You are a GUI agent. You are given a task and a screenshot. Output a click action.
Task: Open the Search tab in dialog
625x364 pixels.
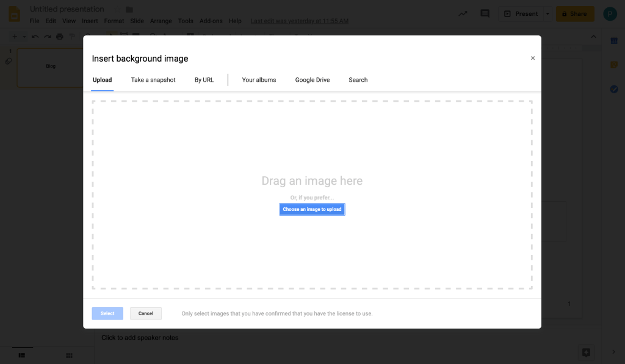(x=358, y=80)
